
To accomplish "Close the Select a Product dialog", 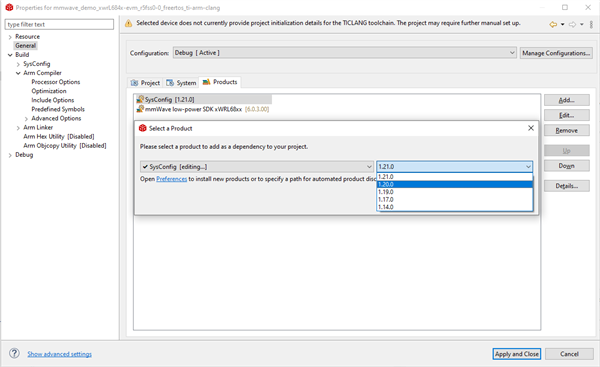I will (x=531, y=128).
